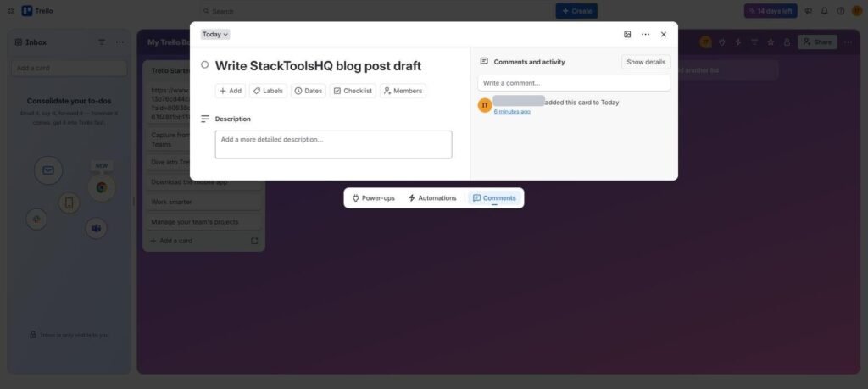Screen dimensions: 868x389
Task: Open the board three-dot menu
Action: tap(848, 42)
